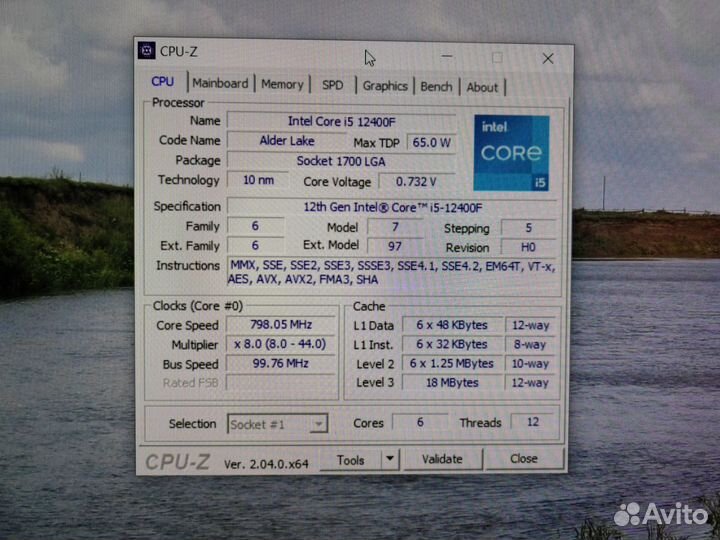Image resolution: width=720 pixels, height=540 pixels.
Task: Click the Revision value H0
Action: (529, 247)
